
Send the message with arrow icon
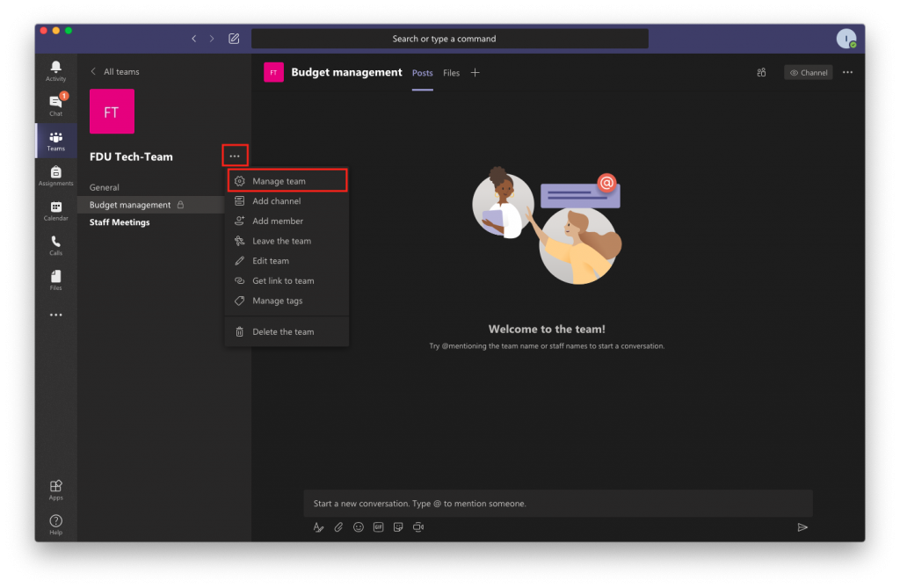(x=802, y=527)
